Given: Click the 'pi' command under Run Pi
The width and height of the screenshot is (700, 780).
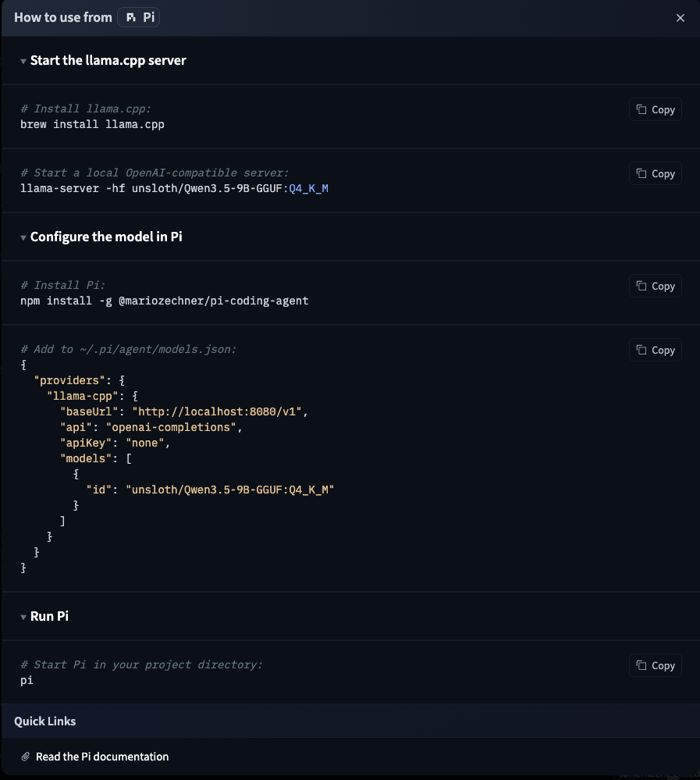Looking at the screenshot, I should [x=27, y=681].
